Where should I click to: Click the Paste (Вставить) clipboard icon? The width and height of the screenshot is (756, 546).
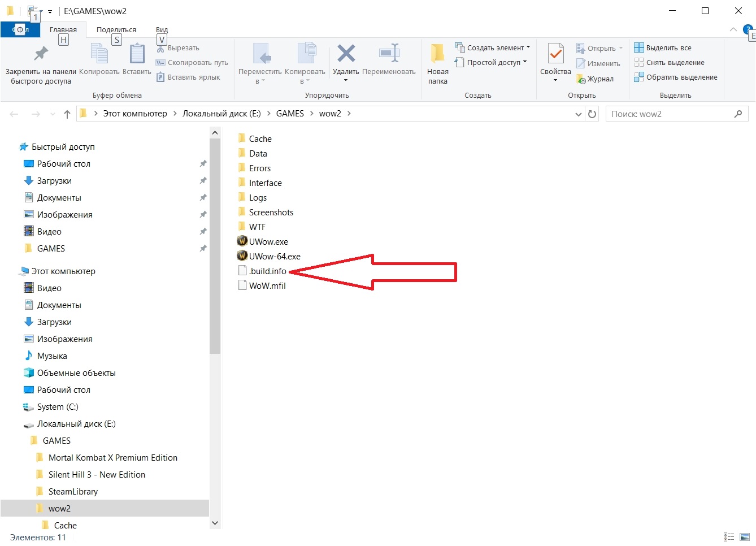(x=137, y=54)
